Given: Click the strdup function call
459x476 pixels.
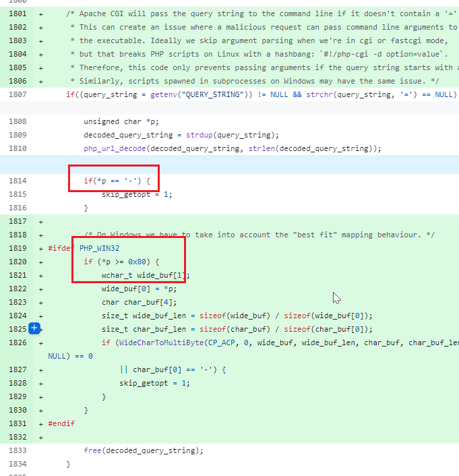Looking at the screenshot, I should (x=198, y=135).
